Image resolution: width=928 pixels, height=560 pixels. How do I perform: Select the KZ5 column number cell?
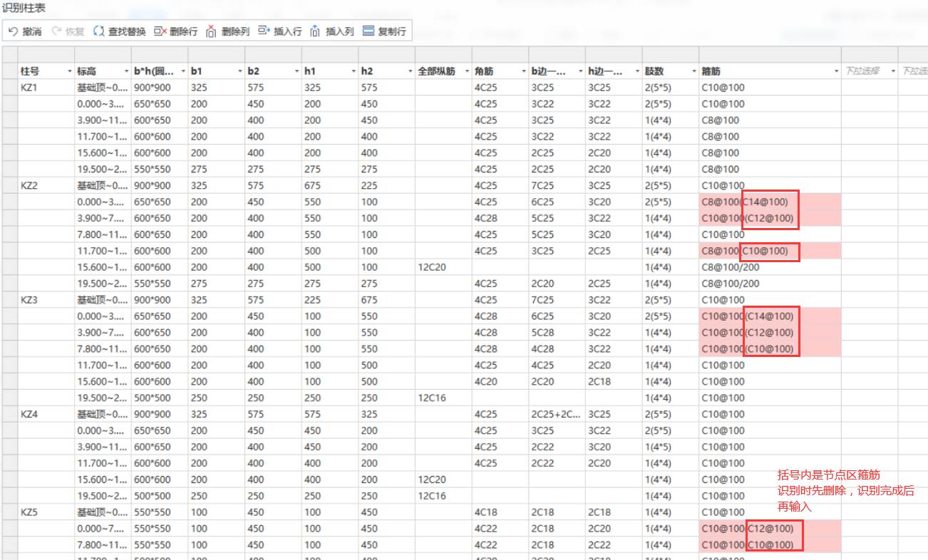46,512
